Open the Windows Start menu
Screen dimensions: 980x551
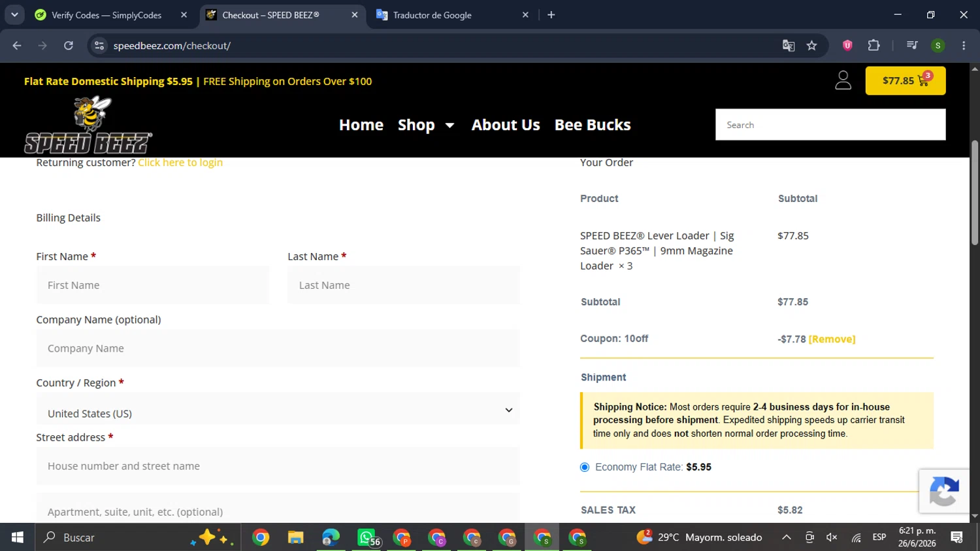coord(17,537)
